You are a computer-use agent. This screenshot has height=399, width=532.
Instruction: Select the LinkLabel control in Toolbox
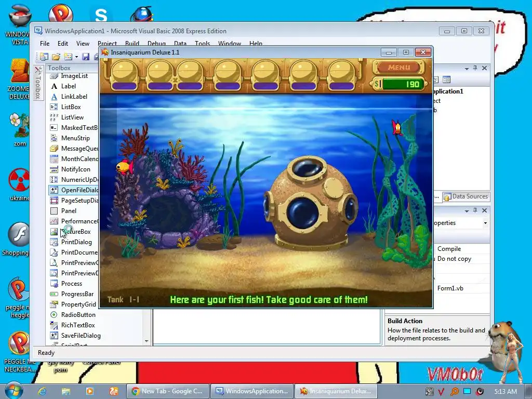[74, 97]
